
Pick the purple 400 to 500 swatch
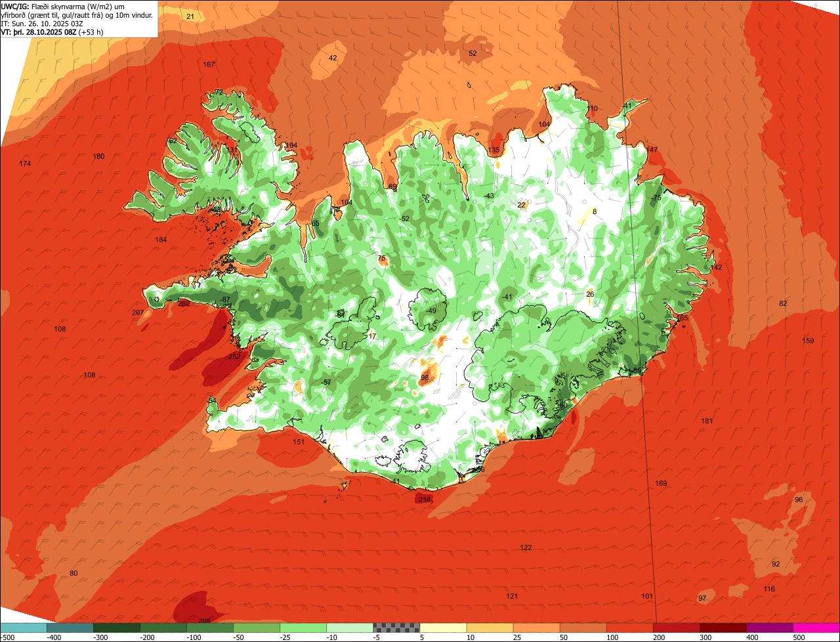(x=770, y=628)
